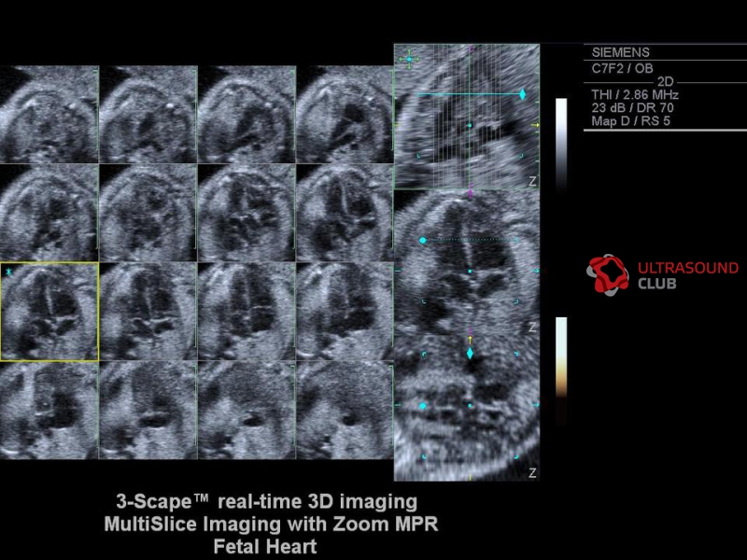This screenshot has width=747, height=560.
Task: Click the Z label in the middle MPR pane
Action: (532, 328)
